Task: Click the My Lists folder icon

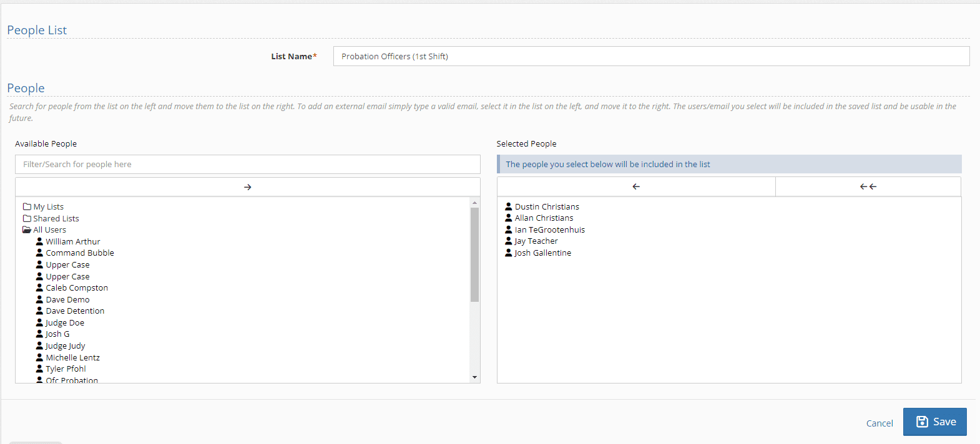Action: pos(27,206)
